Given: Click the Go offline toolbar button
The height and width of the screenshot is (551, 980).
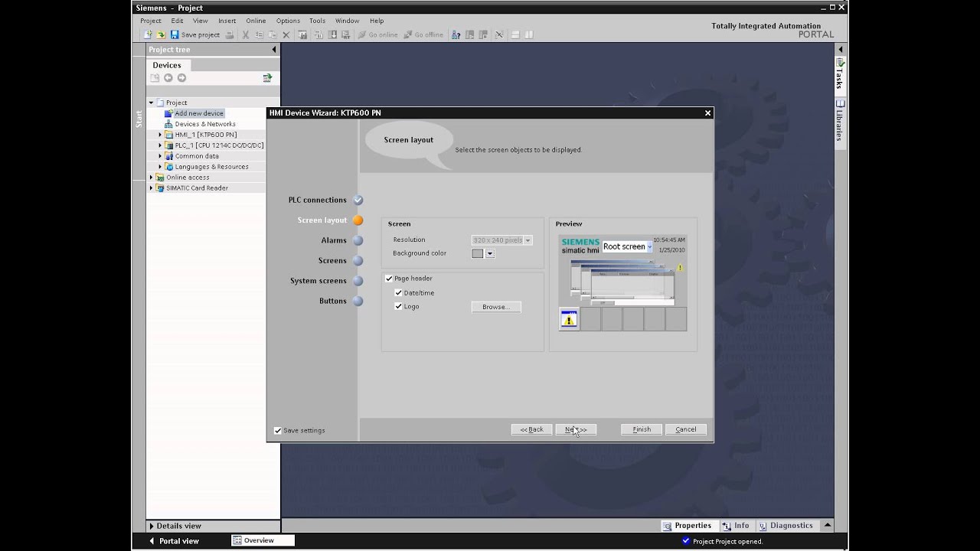Looking at the screenshot, I should pyautogui.click(x=423, y=34).
